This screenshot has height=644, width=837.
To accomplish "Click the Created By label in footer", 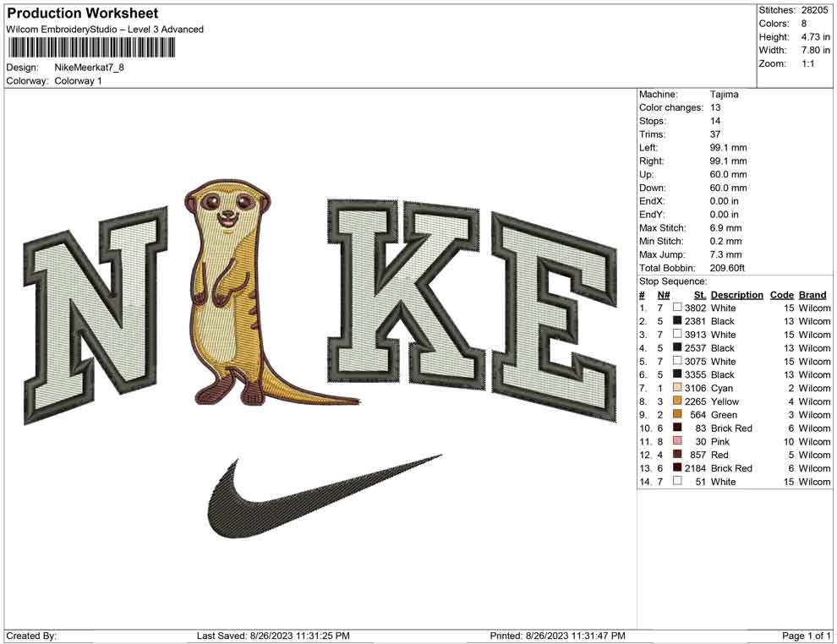I will [x=31, y=636].
